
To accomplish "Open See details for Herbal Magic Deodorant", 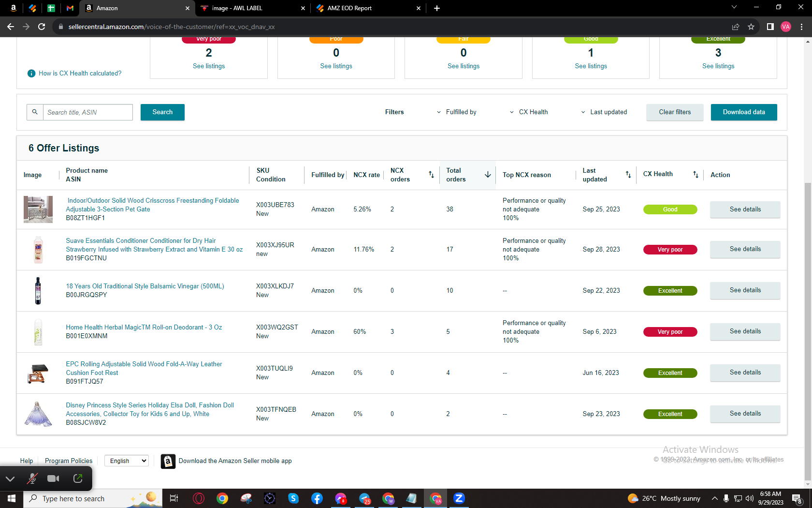I will click(x=745, y=332).
